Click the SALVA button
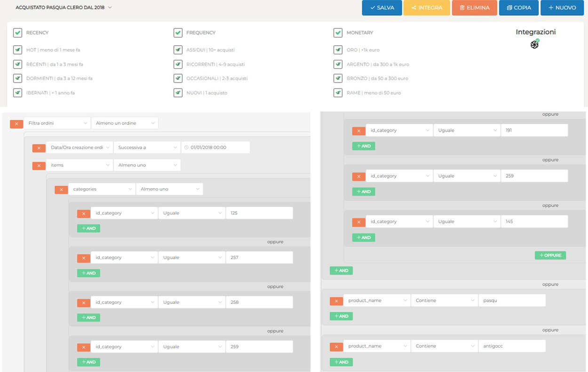The height and width of the screenshot is (372, 588). (x=382, y=8)
